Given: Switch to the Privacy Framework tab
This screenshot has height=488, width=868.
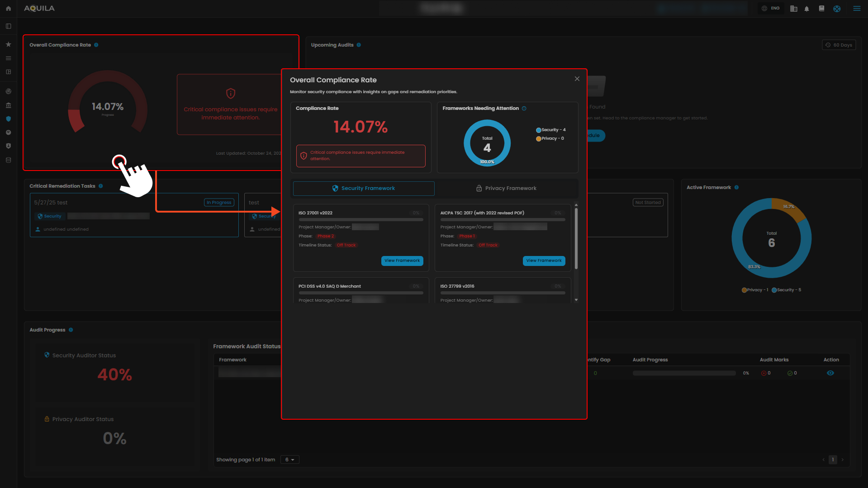Looking at the screenshot, I should tap(506, 188).
